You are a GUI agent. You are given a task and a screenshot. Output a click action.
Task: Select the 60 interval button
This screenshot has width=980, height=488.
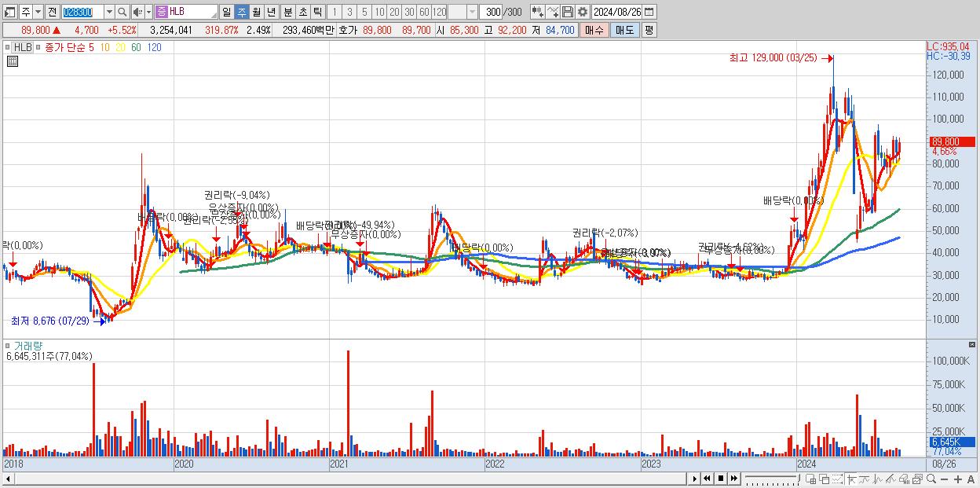pyautogui.click(x=424, y=12)
